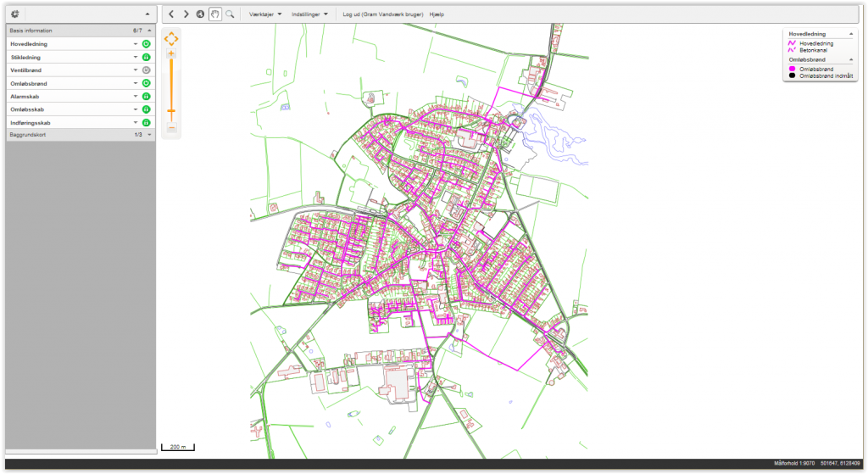Select Alarmskab layer name

tap(25, 97)
